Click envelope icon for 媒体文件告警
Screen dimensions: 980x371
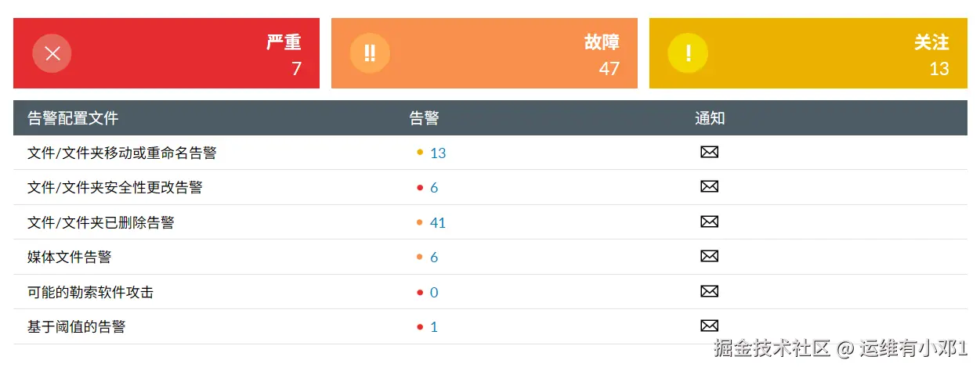pos(709,256)
